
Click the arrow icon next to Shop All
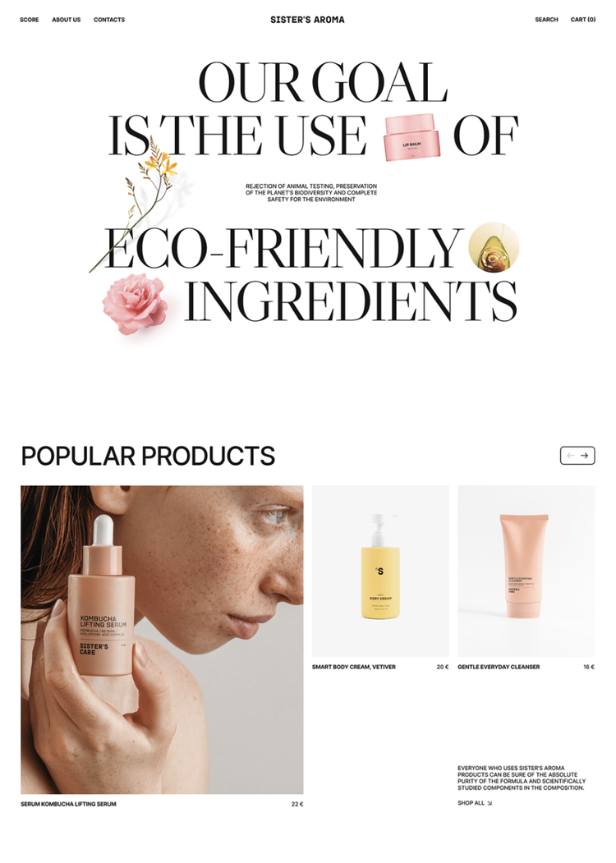pyautogui.click(x=490, y=803)
